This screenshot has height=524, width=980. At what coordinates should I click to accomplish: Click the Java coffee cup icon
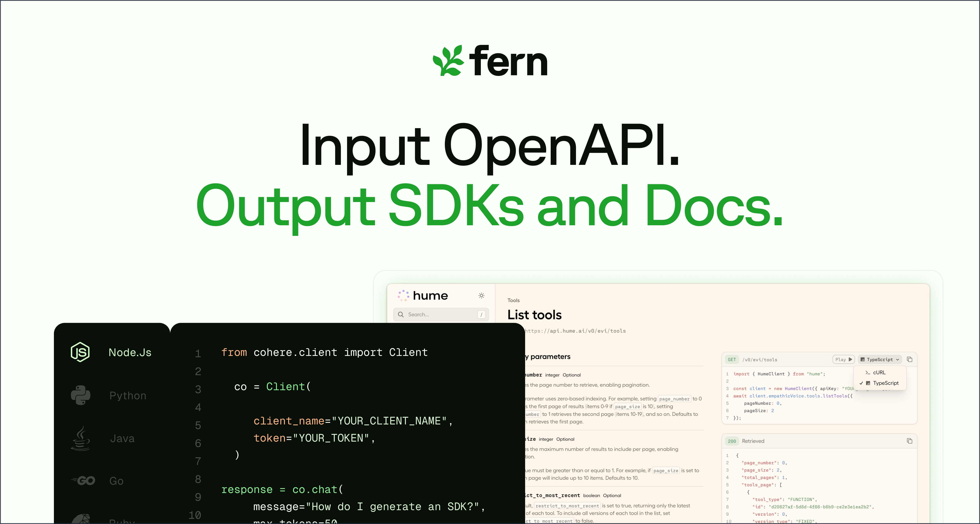click(x=80, y=438)
